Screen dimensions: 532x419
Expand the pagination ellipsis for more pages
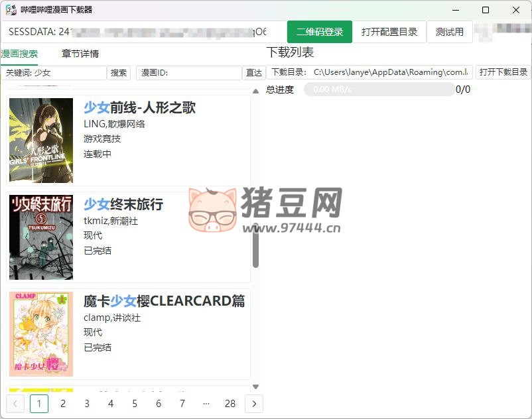click(x=206, y=403)
